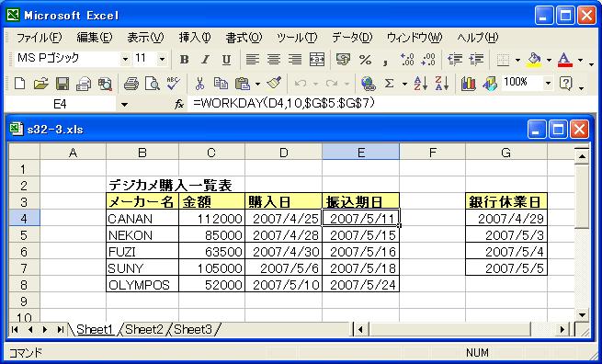Click the Merge and Center icon
Screen dimensions: 602x364
pos(317,59)
